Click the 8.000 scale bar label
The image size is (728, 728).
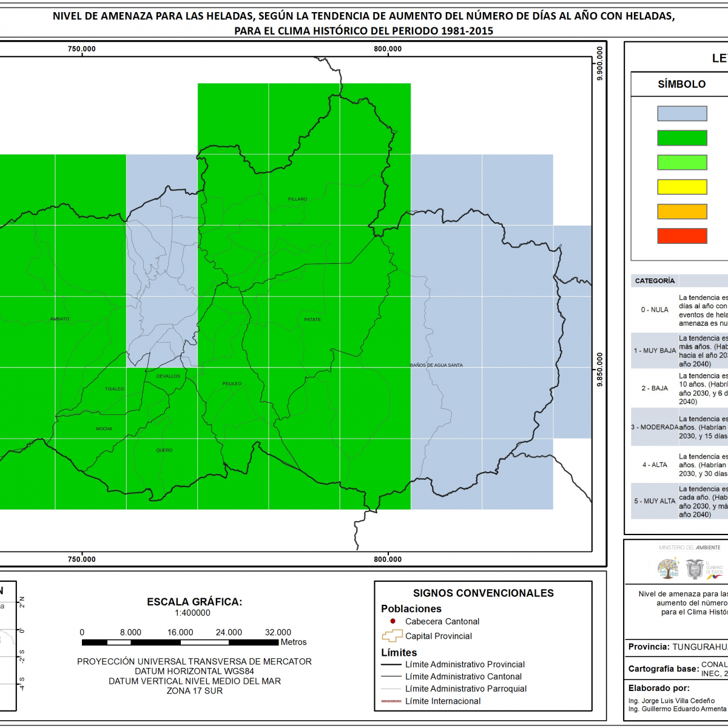[x=130, y=632]
